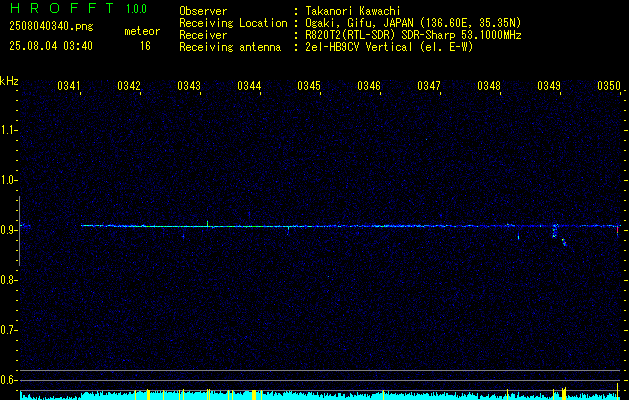This screenshot has height=400, width=629.
Task: Click the 0343 time marker
Action: click(189, 86)
